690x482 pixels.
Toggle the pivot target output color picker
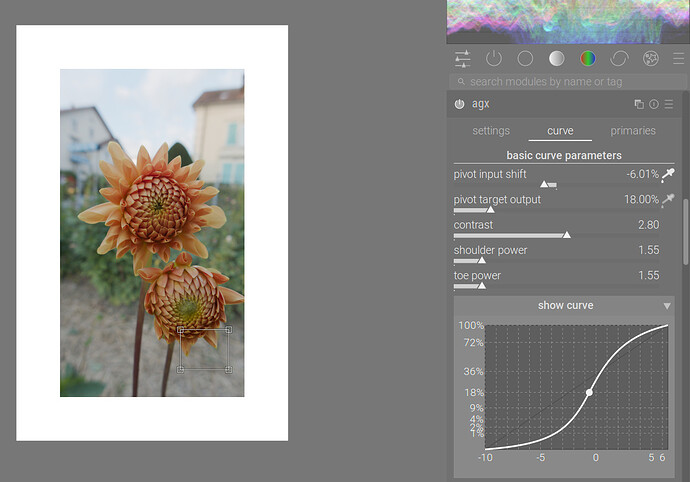point(668,200)
